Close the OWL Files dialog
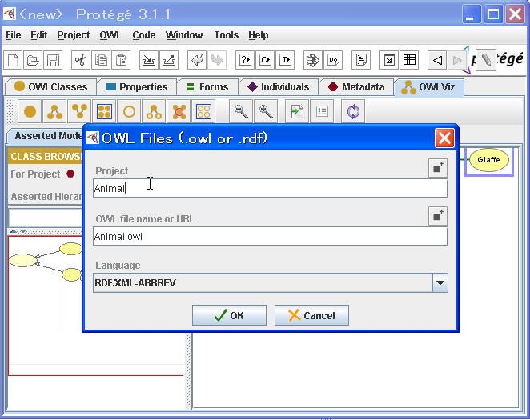 [444, 138]
